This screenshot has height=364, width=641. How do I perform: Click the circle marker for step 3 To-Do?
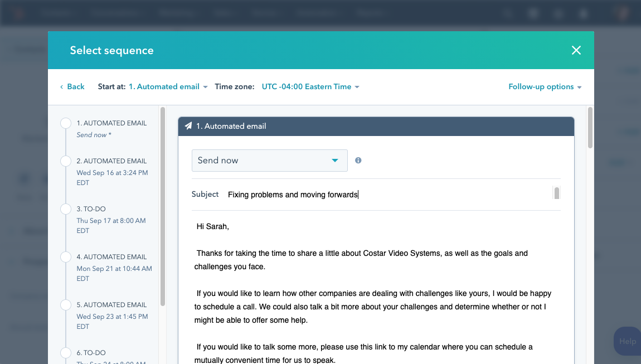click(x=66, y=209)
